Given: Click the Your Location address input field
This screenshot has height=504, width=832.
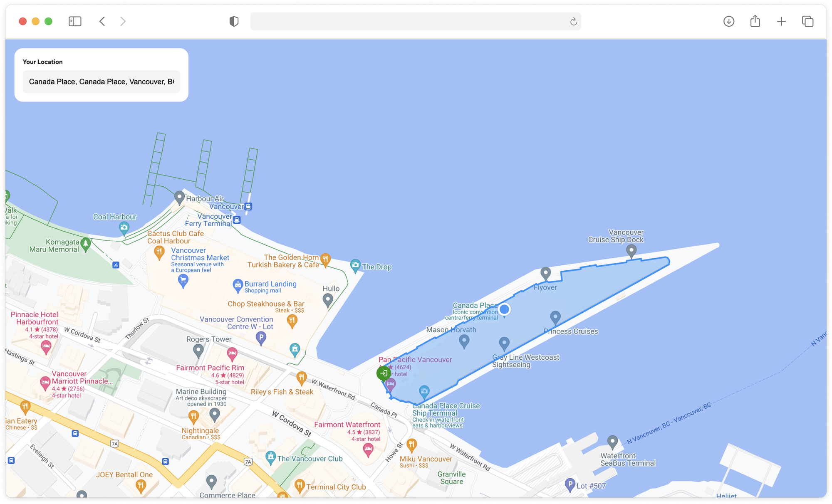Looking at the screenshot, I should click(x=101, y=82).
